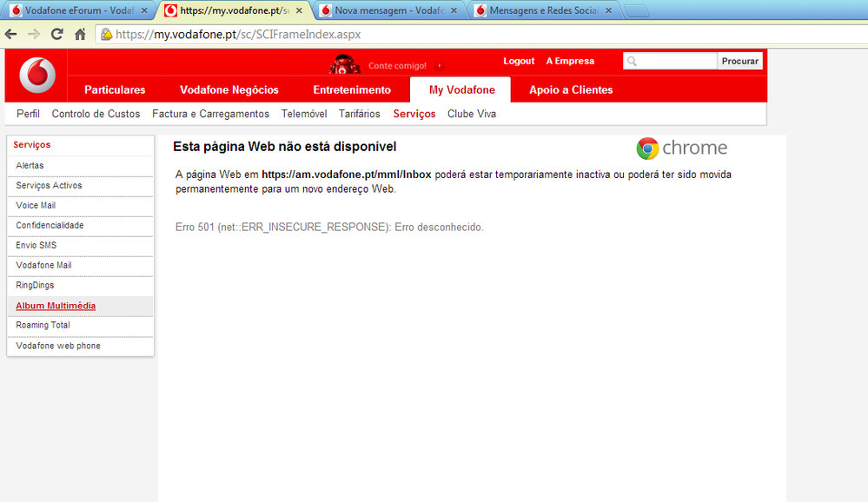
Task: Go to browser home page icon
Action: click(80, 35)
